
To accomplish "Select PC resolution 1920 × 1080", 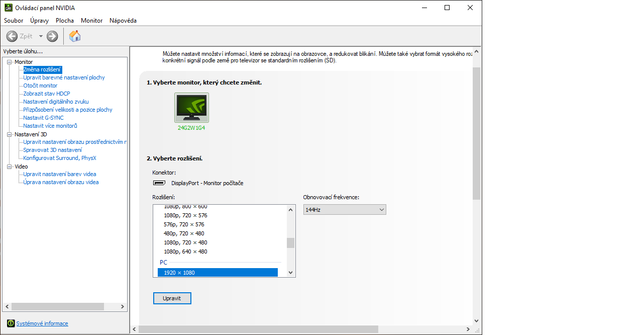I will click(x=218, y=273).
